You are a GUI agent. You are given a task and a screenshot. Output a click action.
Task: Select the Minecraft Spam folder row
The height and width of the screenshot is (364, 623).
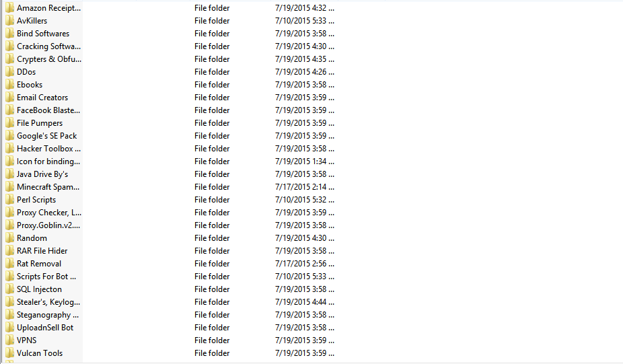tap(171, 187)
